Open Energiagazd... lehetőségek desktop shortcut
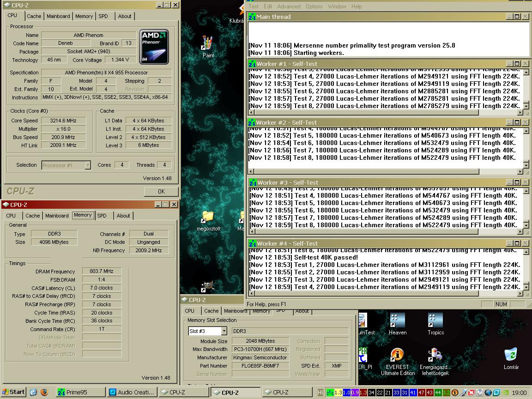This screenshot has height=399, width=532. (x=435, y=362)
